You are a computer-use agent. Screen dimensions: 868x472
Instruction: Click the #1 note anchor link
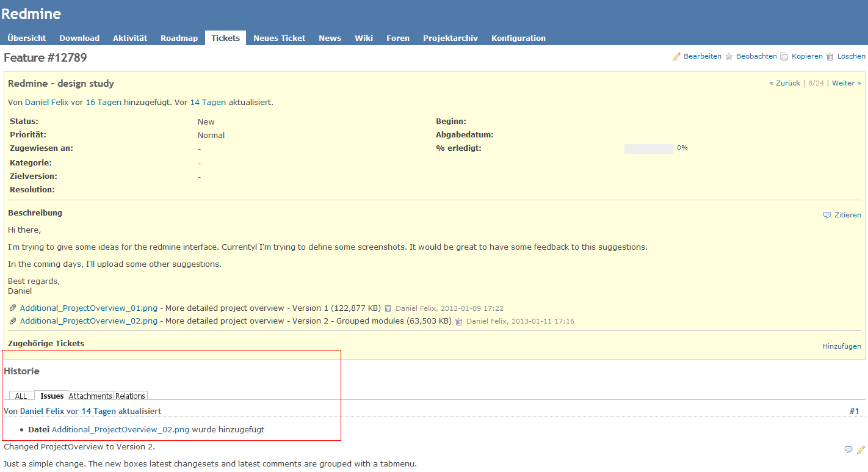[854, 412]
